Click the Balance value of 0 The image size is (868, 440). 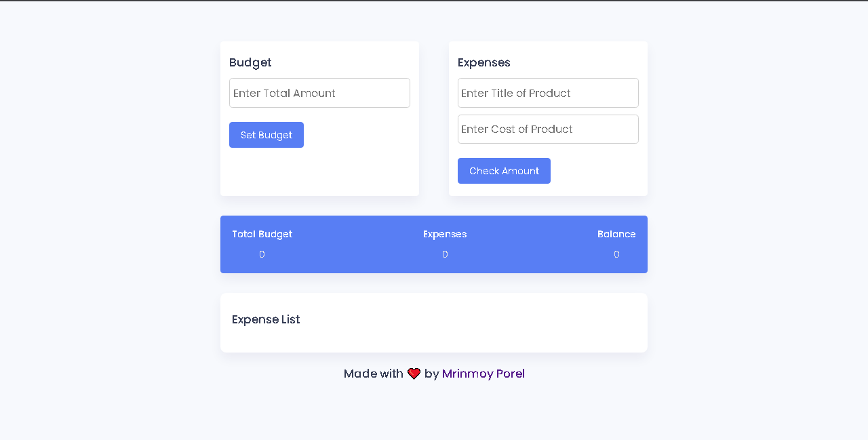pyautogui.click(x=616, y=254)
